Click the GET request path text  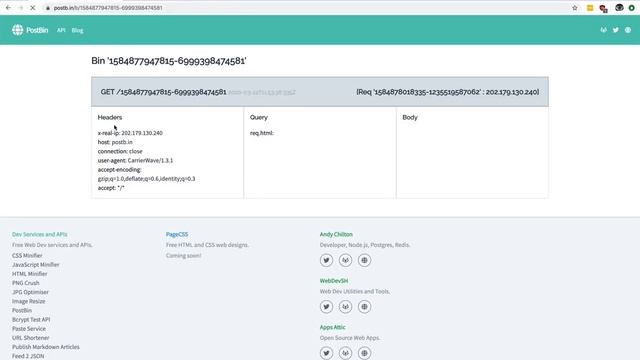coord(163,92)
